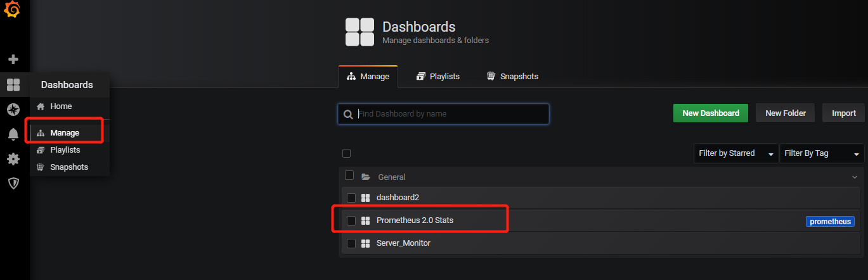The width and height of the screenshot is (868, 280).
Task: Open the Filter By Tag dropdown
Action: (x=821, y=153)
